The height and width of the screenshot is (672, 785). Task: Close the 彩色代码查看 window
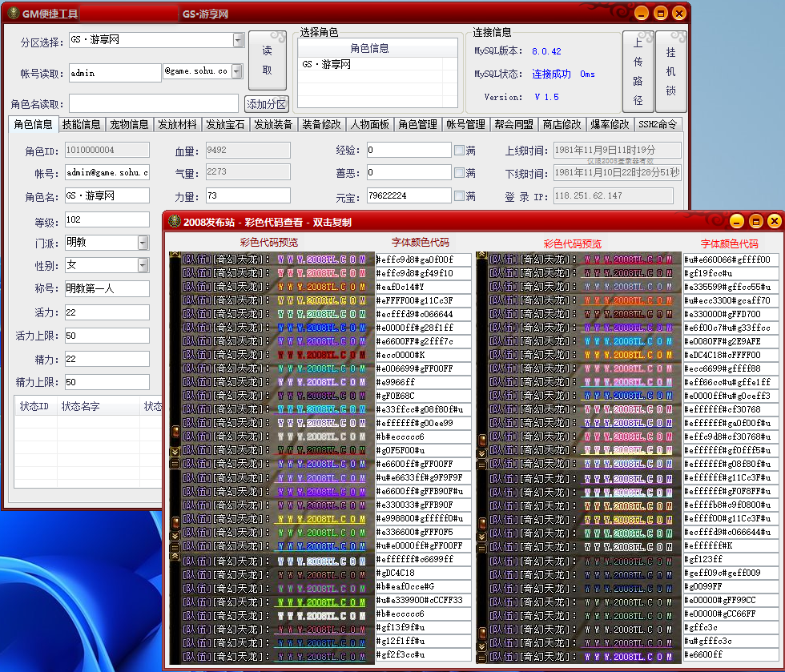[774, 222]
